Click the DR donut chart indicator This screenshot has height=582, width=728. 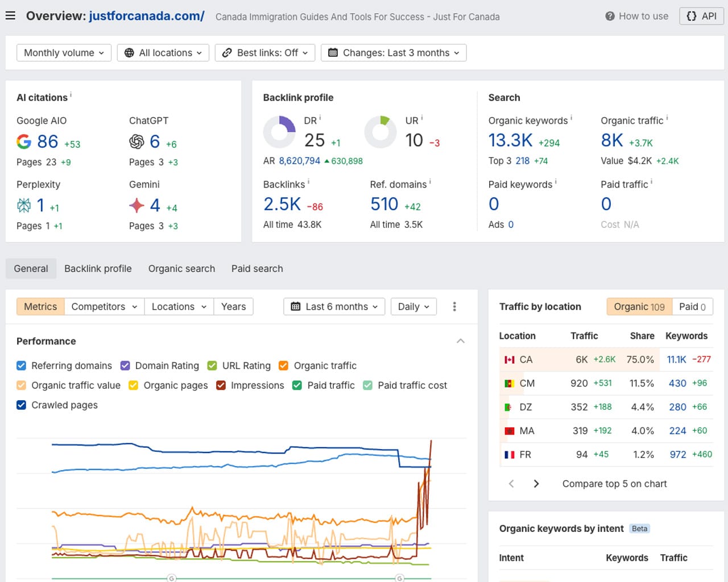(x=279, y=132)
